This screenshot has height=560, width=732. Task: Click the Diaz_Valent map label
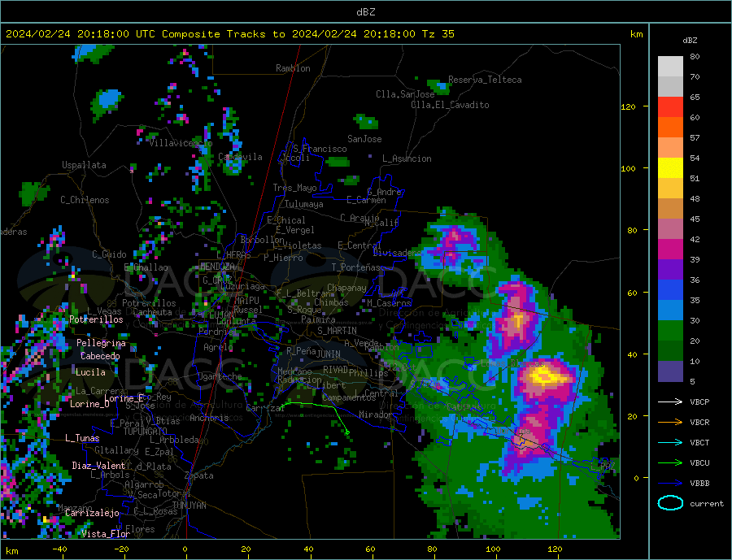(98, 466)
